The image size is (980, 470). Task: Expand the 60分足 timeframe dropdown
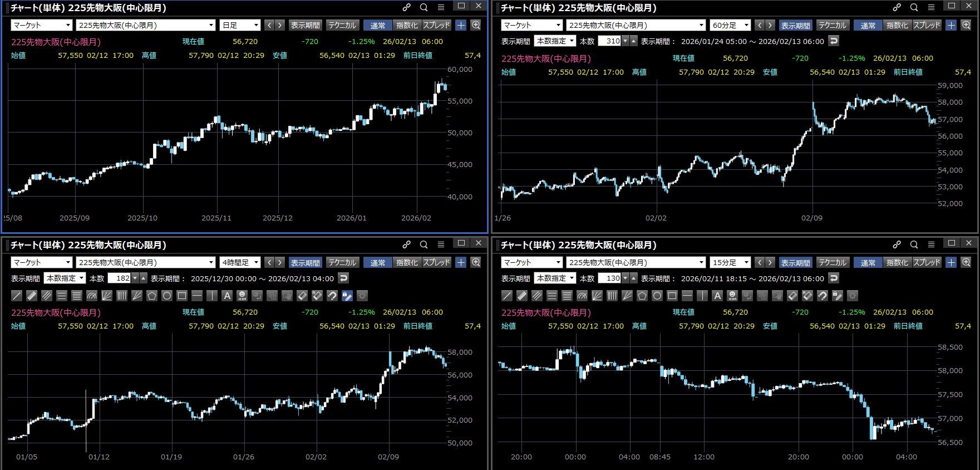coord(731,25)
